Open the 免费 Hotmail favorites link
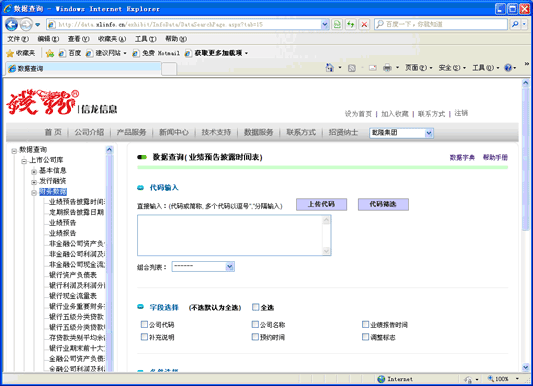This screenshot has height=386, width=533. click(x=156, y=53)
